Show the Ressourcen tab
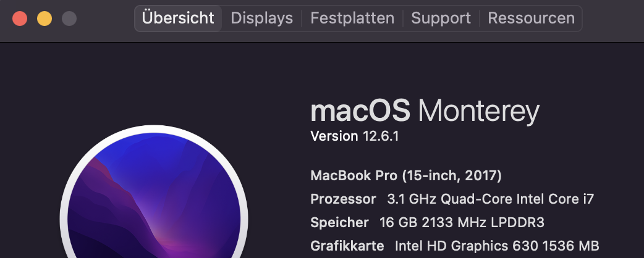 tap(531, 19)
